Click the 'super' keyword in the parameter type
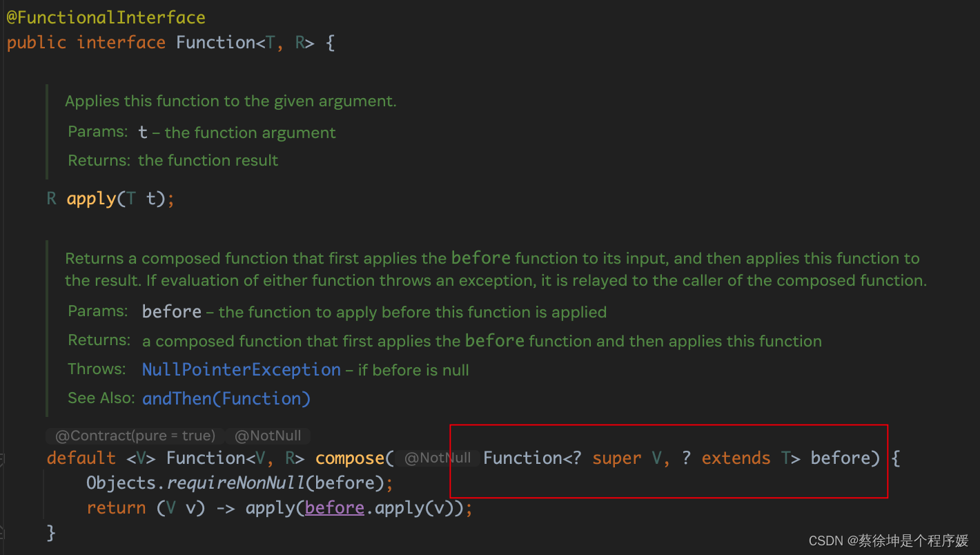Screen dimensions: 980x555 pos(616,458)
